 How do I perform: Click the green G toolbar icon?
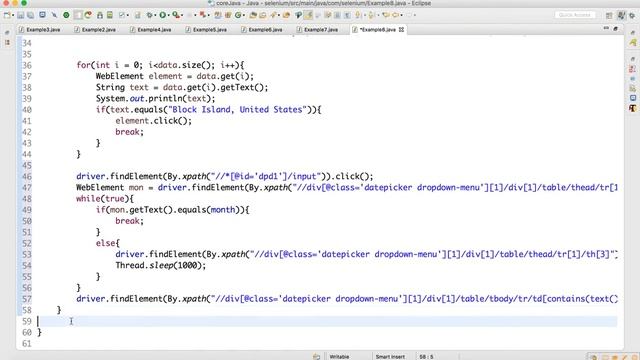[x=238, y=15]
